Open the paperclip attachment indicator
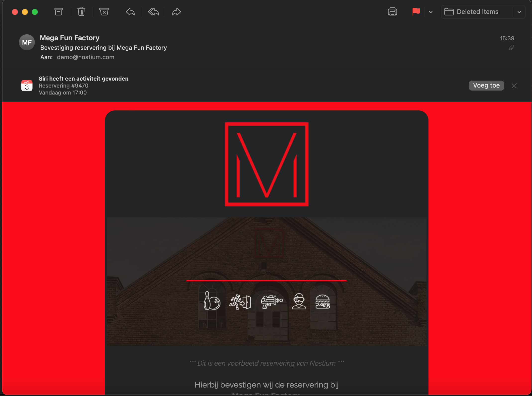The image size is (532, 396). click(511, 48)
